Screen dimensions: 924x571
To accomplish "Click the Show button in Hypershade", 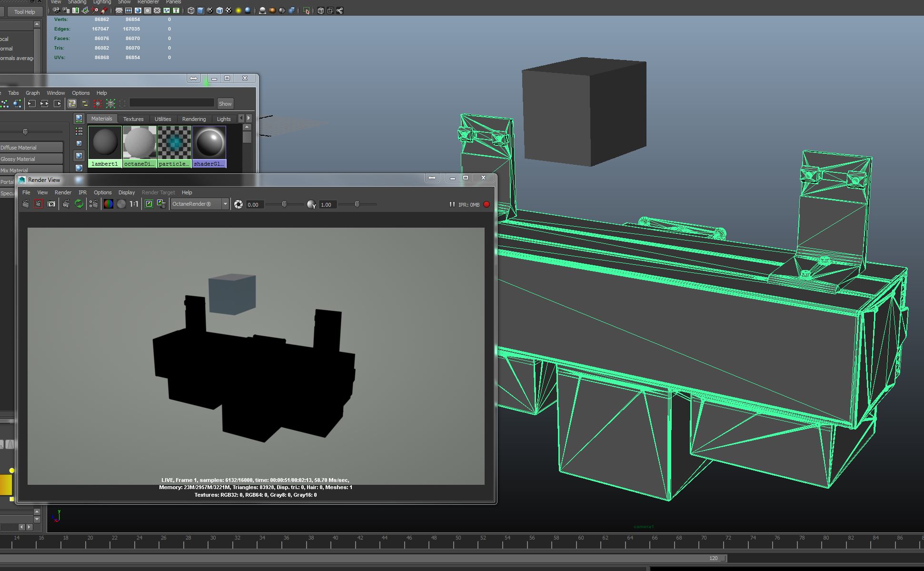I will (x=225, y=104).
